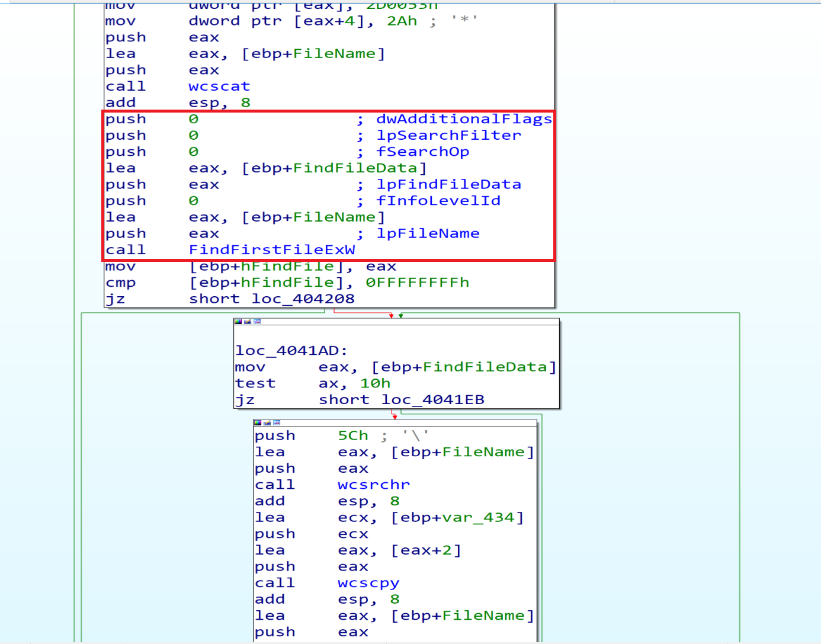Select the FindFirstFileExW function call
The image size is (821, 644).
(272, 250)
